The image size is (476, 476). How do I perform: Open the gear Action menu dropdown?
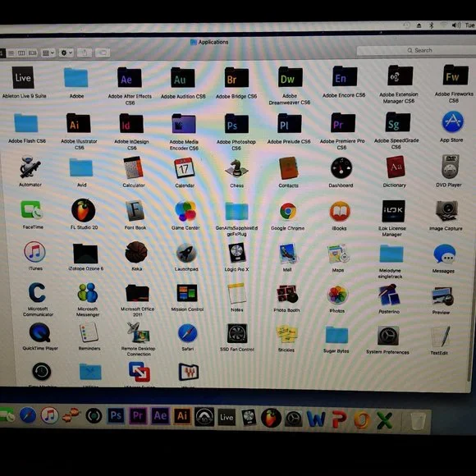(66, 53)
